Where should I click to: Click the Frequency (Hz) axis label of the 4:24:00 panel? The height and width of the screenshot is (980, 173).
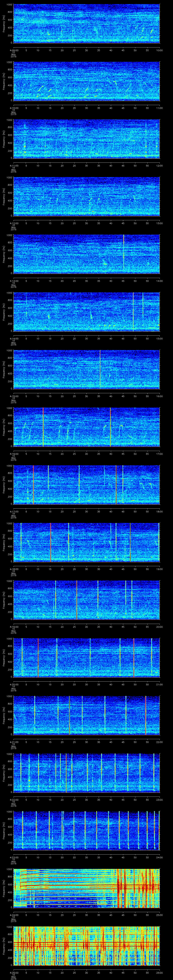pyautogui.click(x=4, y=888)
